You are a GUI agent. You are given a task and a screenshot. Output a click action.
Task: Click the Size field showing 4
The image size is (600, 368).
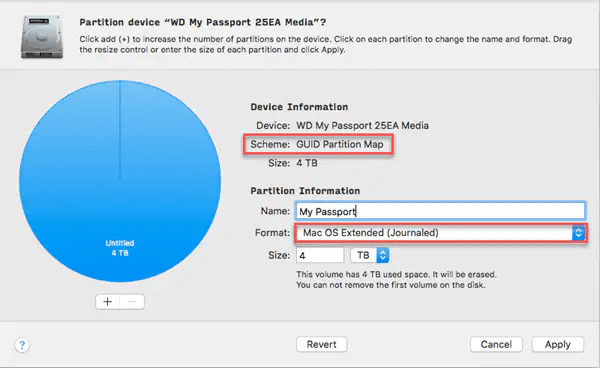(320, 255)
